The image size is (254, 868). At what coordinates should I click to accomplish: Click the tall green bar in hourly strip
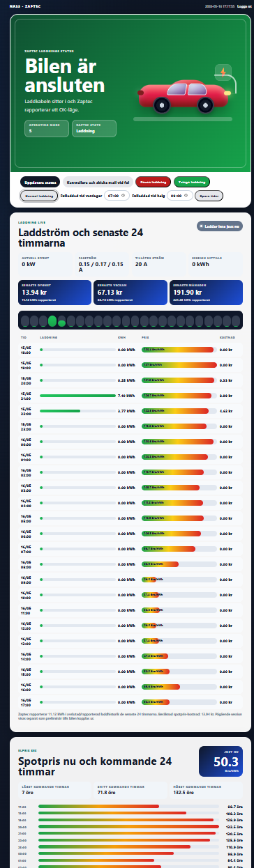[52, 320]
